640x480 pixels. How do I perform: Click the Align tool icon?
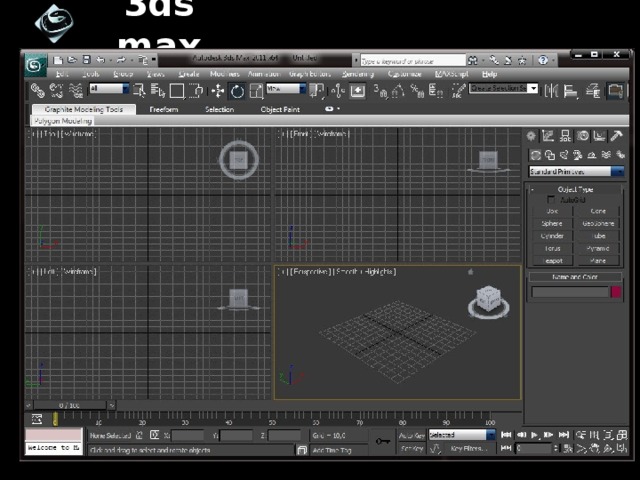tap(571, 91)
